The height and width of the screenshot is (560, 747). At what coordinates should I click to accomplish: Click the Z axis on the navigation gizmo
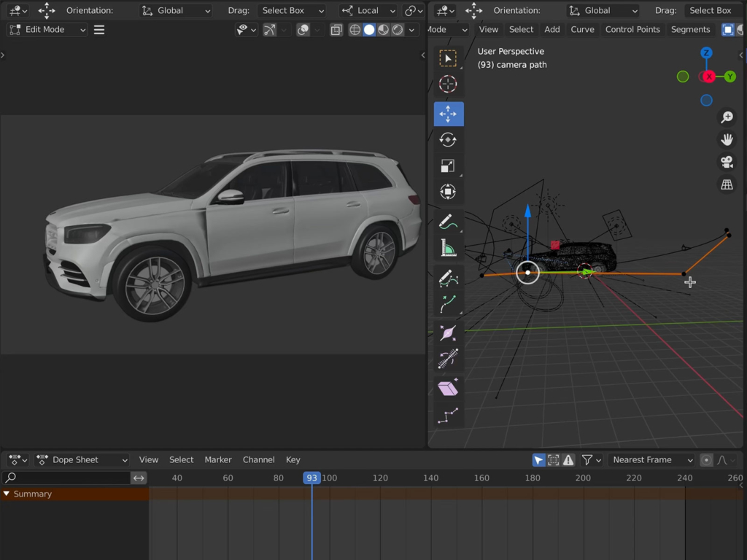coord(705,52)
